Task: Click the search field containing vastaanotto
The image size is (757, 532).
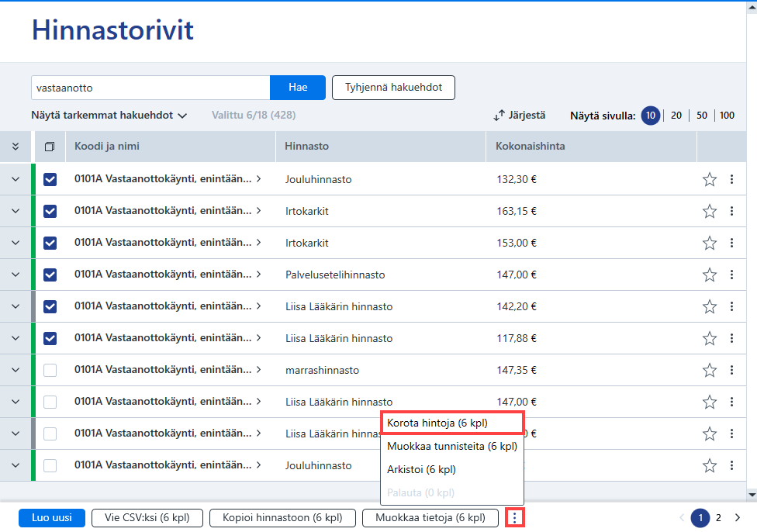Action: tap(150, 88)
